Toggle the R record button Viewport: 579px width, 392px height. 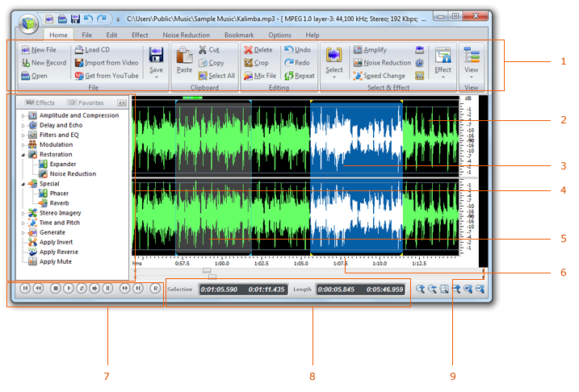(x=156, y=289)
